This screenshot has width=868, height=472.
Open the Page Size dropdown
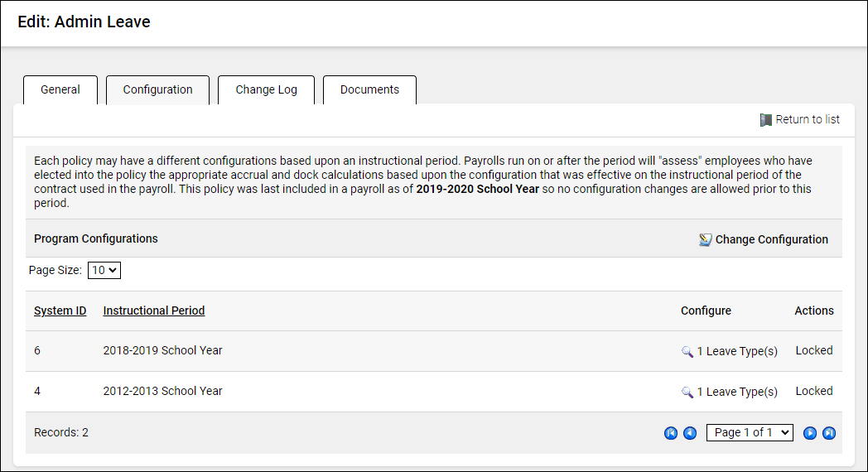(104, 270)
